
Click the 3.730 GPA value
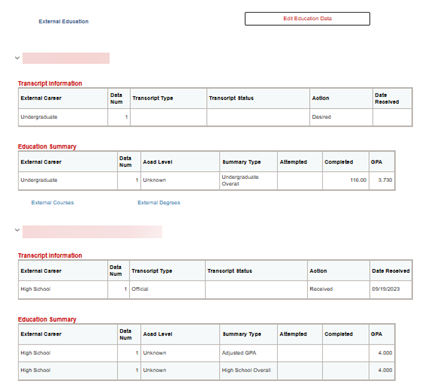[x=385, y=180]
